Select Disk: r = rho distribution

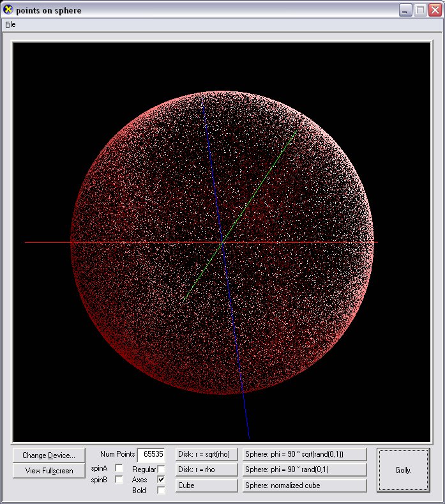206,470
